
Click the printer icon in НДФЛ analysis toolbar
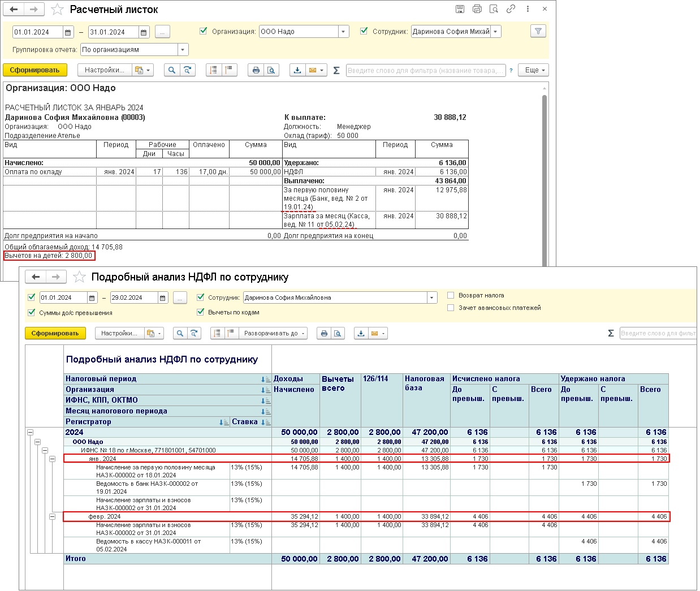point(324,334)
